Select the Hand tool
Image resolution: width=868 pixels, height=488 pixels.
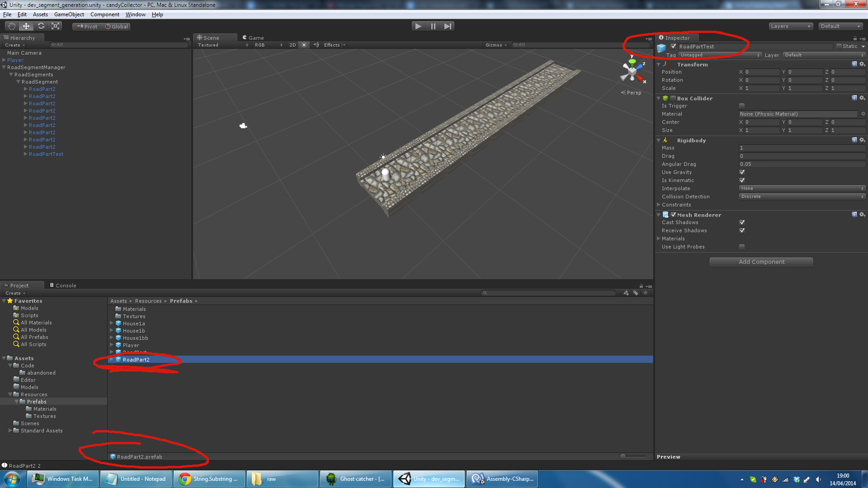(12, 26)
